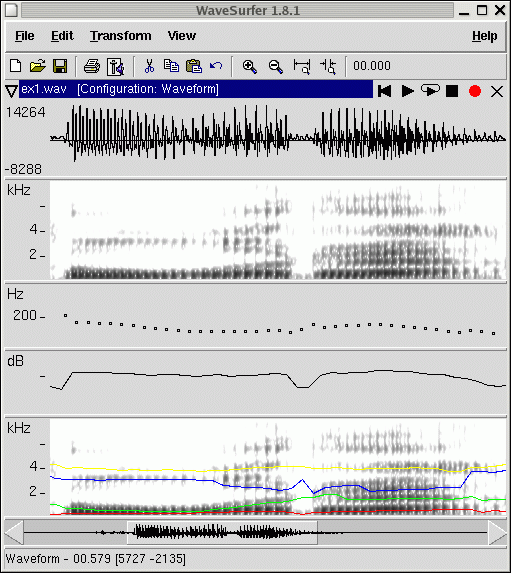
Task: Click in the dB power plot pane
Action: click(x=278, y=382)
